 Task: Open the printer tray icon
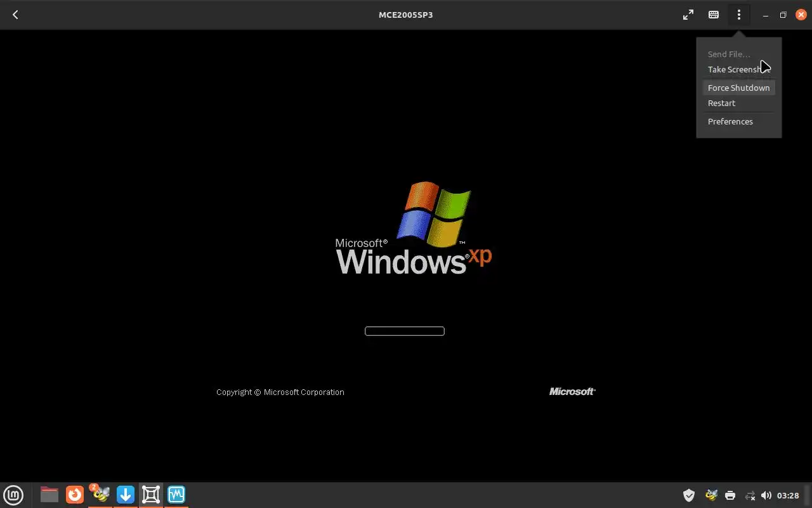(730, 495)
